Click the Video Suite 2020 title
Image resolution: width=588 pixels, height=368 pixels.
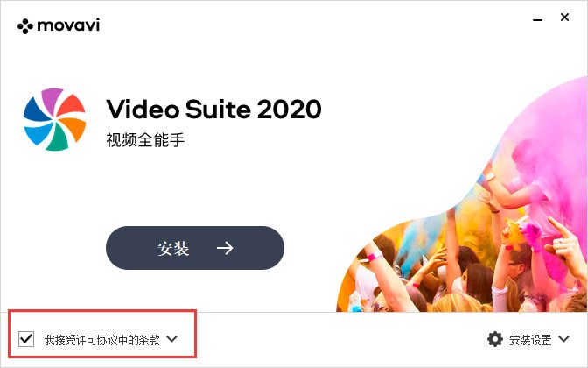pyautogui.click(x=213, y=109)
